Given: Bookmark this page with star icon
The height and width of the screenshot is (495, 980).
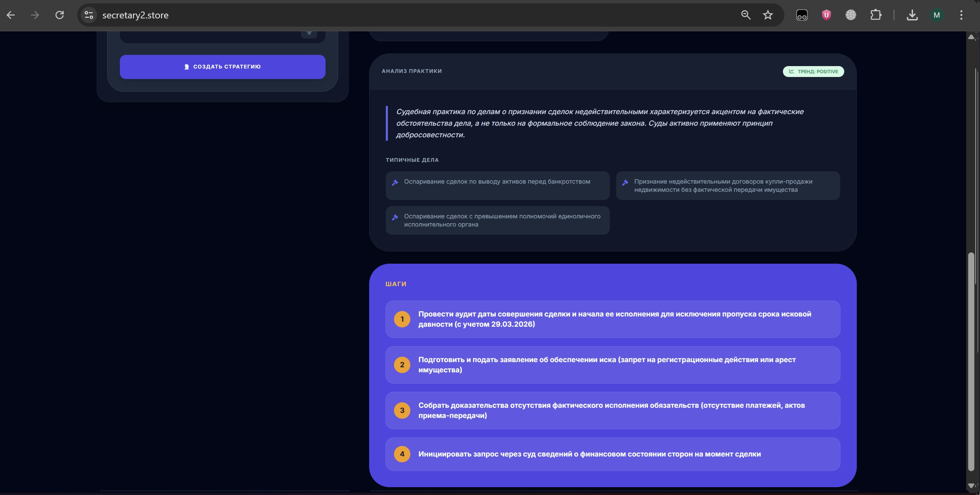Looking at the screenshot, I should 768,15.
